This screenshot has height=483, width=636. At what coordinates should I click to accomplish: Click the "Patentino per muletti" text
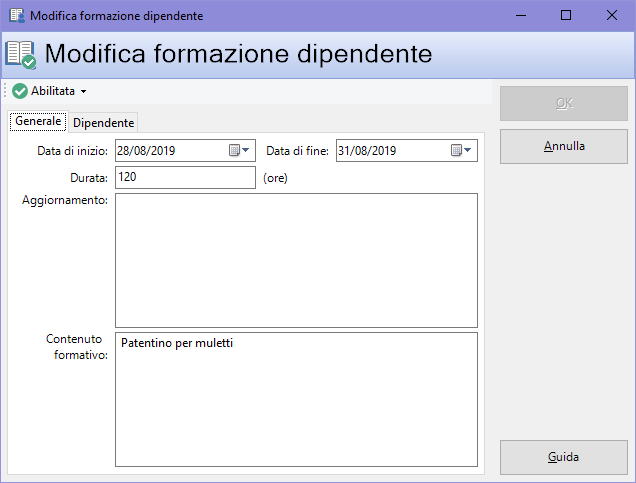tap(177, 343)
